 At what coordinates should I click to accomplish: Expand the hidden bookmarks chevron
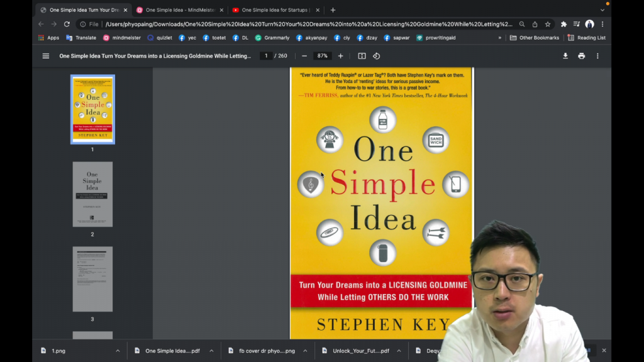click(500, 38)
